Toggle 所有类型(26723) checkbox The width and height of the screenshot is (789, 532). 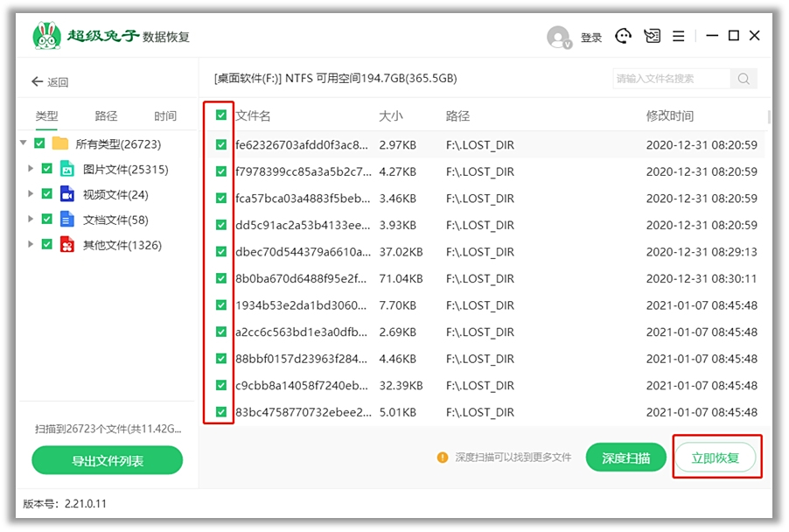tap(39, 143)
